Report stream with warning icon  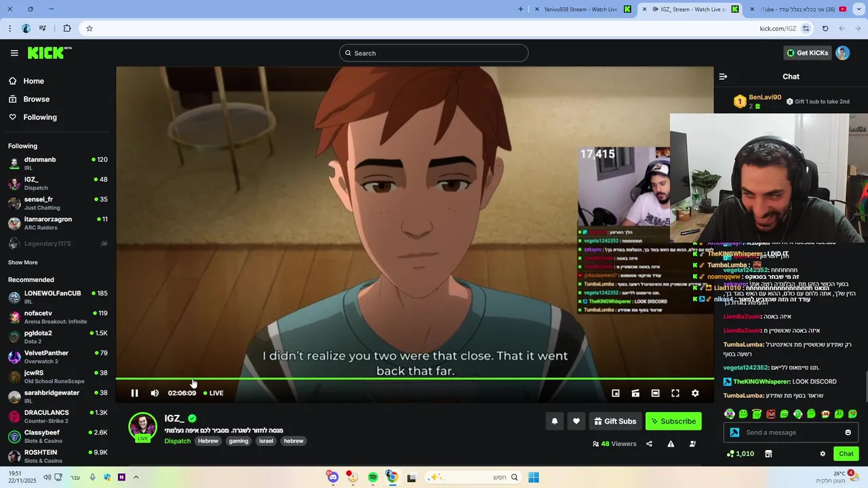pos(671,444)
